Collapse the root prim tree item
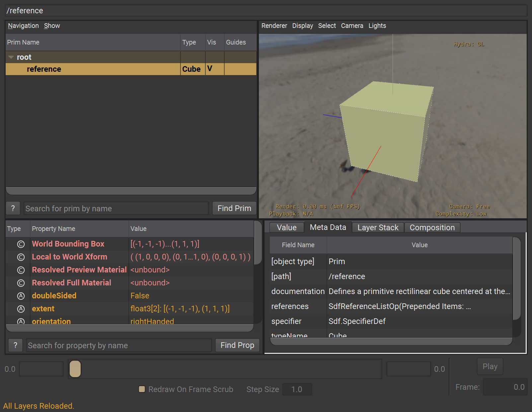Image resolution: width=532 pixels, height=412 pixels. 11,57
